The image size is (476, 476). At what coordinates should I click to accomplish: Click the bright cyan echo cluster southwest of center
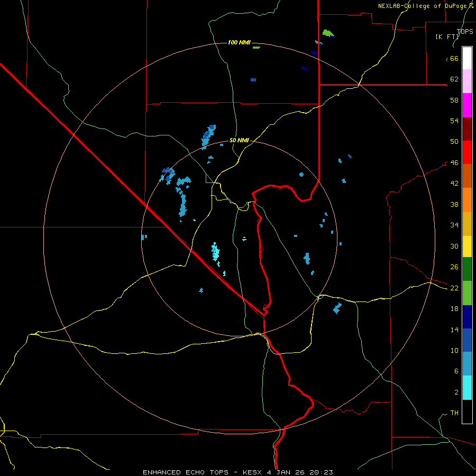point(216,252)
